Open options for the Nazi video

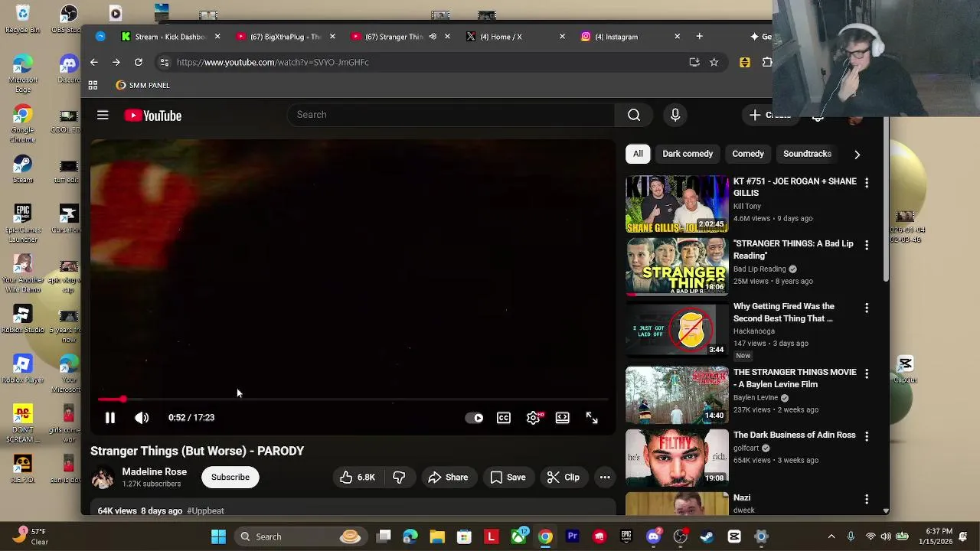click(x=867, y=499)
